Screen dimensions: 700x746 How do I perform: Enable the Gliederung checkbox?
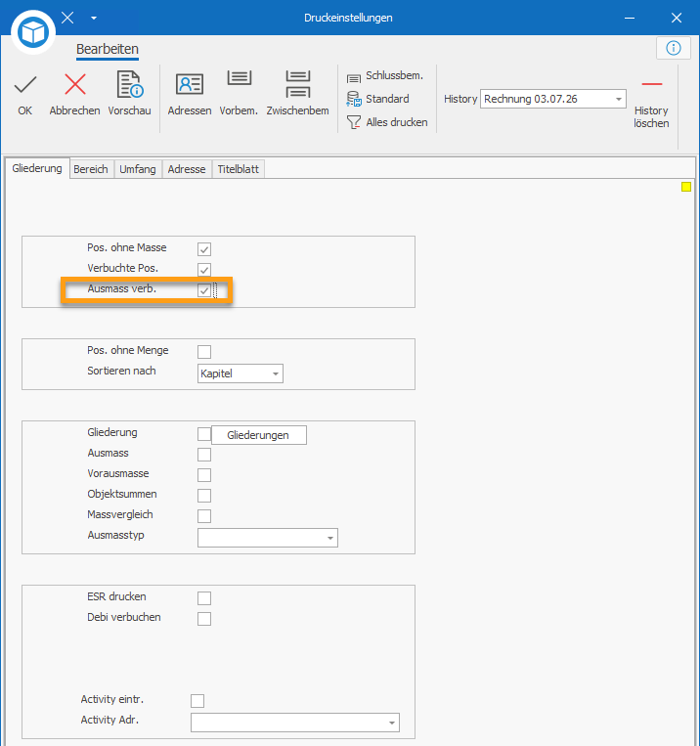204,434
